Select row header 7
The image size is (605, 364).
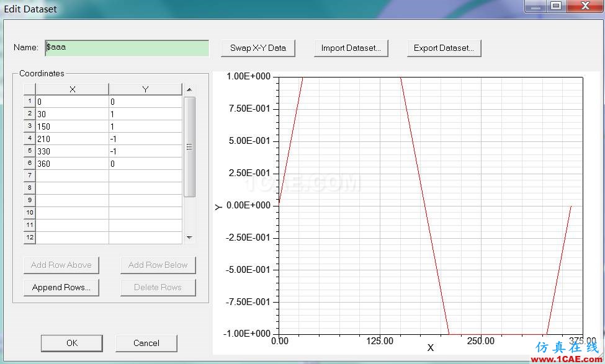pos(30,175)
